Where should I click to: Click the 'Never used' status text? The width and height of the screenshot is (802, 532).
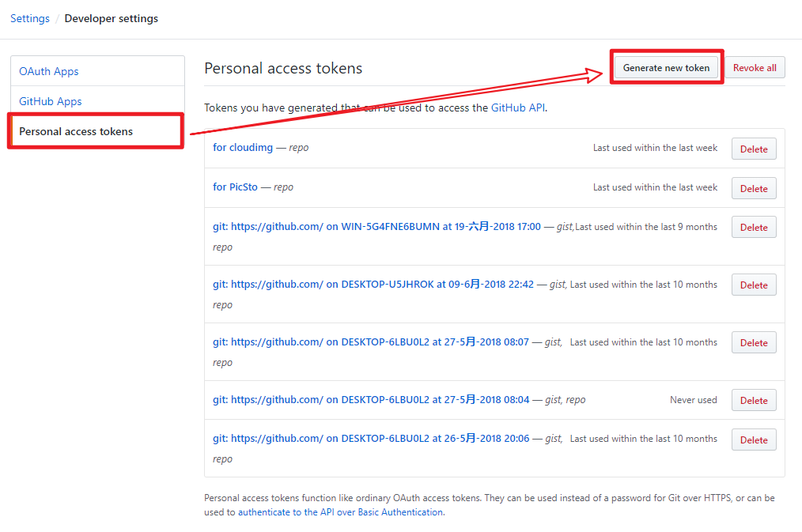[694, 400]
